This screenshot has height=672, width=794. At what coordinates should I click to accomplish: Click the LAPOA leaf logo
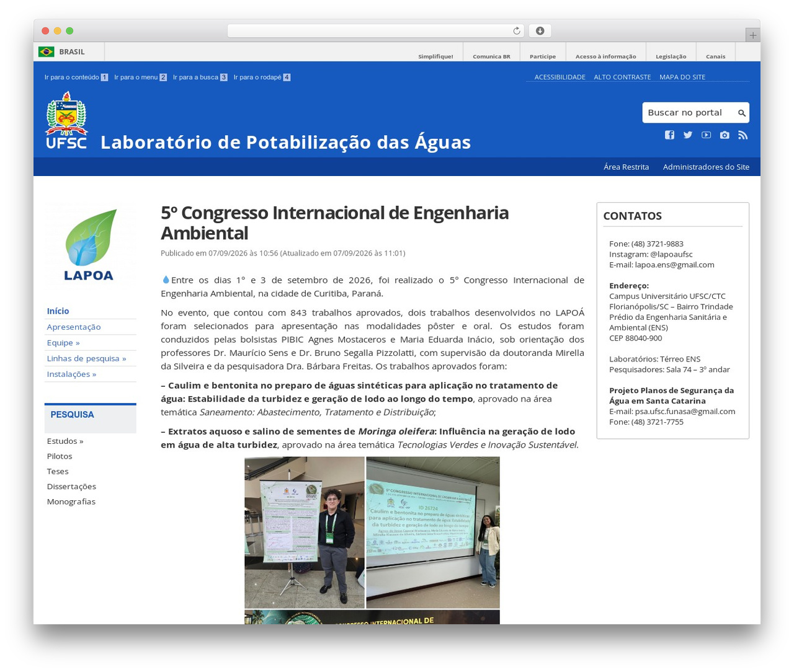[x=90, y=245]
